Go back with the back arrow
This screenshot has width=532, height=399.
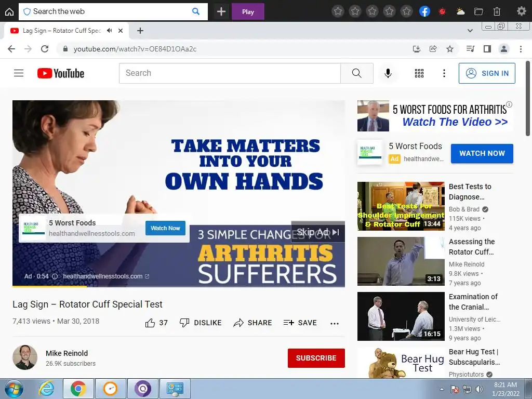pos(11,49)
